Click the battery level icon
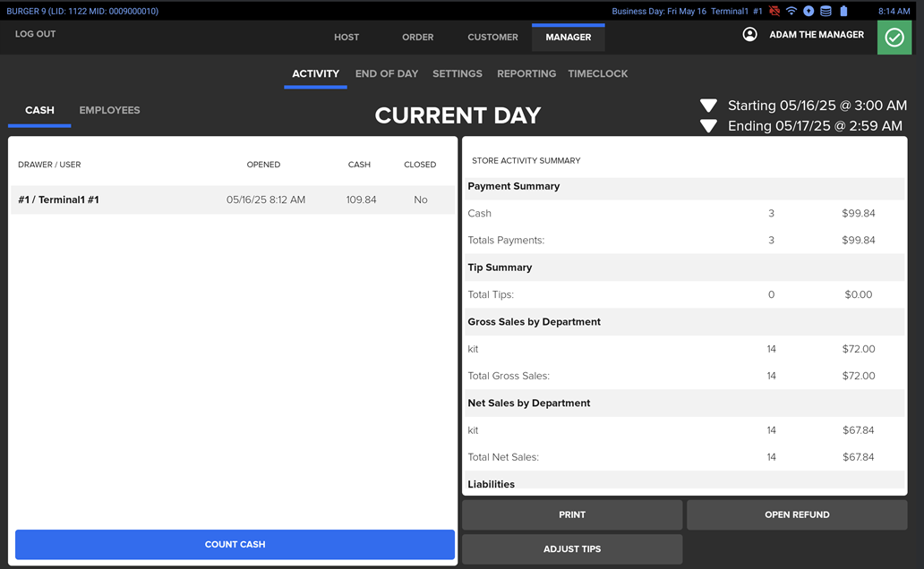Screen dimensions: 924x569 843,12
